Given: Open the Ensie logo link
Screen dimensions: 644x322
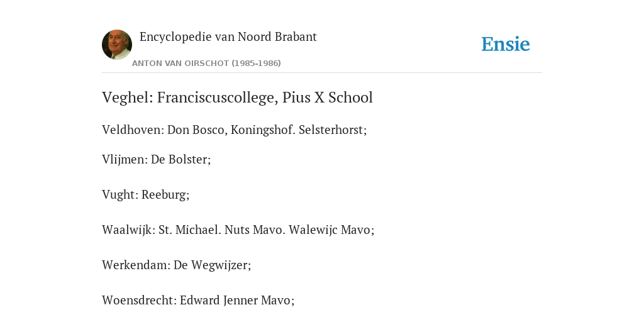Looking at the screenshot, I should point(506,44).
